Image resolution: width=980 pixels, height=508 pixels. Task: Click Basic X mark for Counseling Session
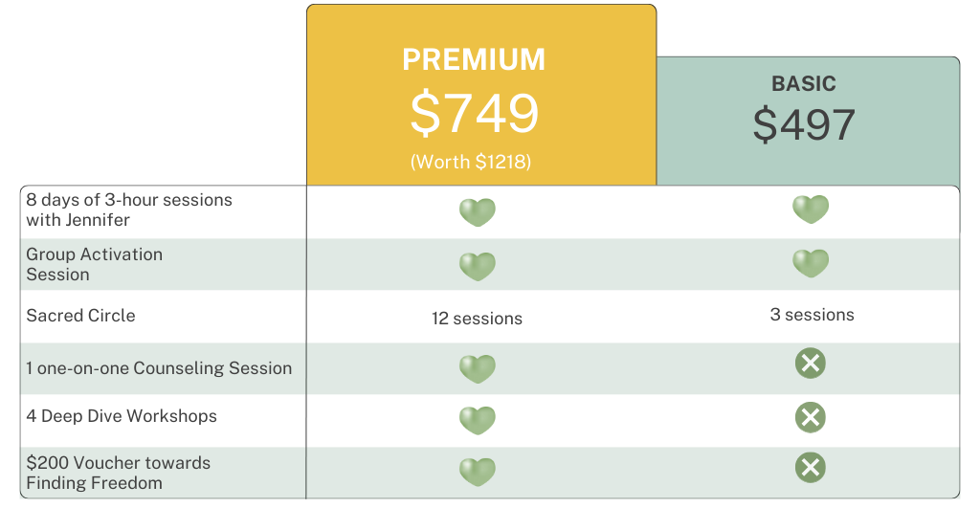coord(811,364)
